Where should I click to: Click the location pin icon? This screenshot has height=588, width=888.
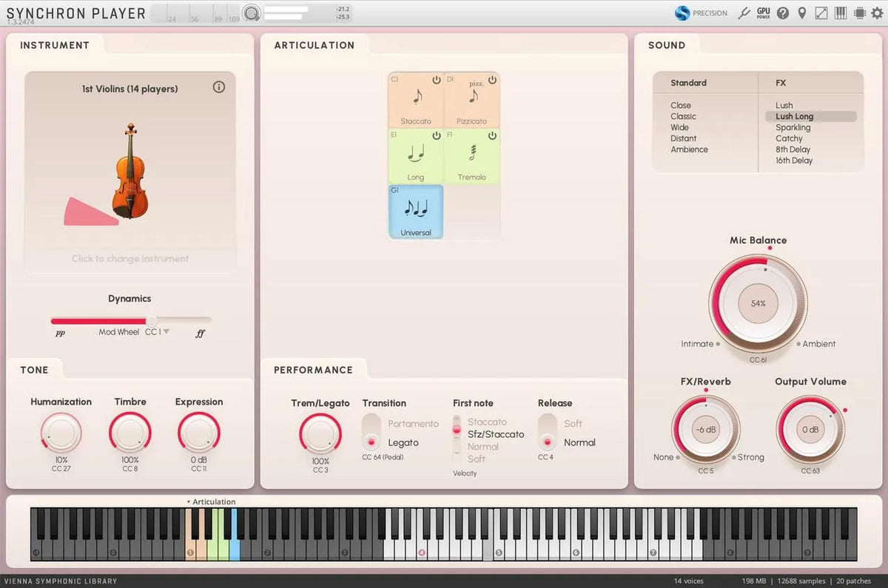click(801, 13)
